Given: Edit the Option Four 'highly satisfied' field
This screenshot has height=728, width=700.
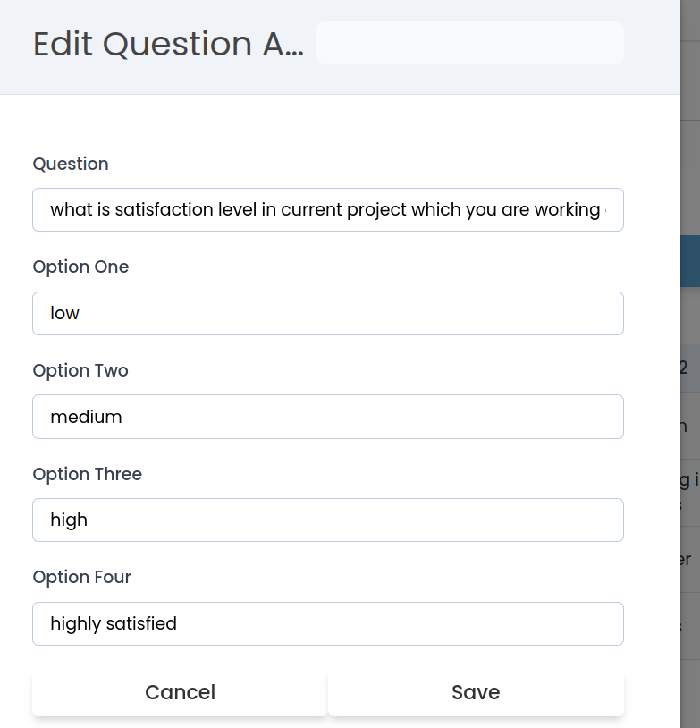Looking at the screenshot, I should point(327,624).
